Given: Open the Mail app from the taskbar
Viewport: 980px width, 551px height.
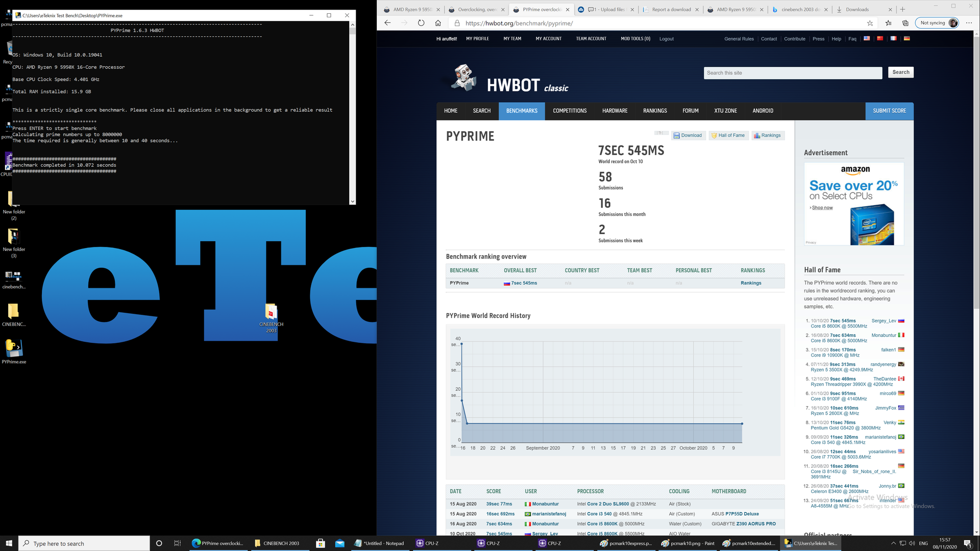Looking at the screenshot, I should tap(339, 543).
